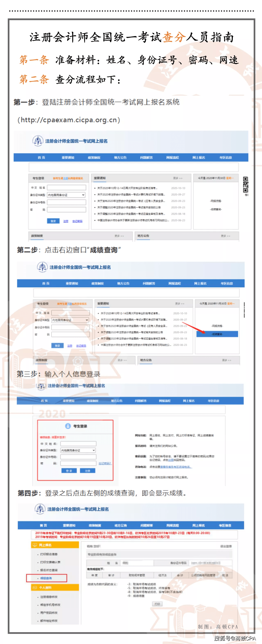
Task: Select 报名状态查询 in step-four sidebar
Action: [49, 570]
